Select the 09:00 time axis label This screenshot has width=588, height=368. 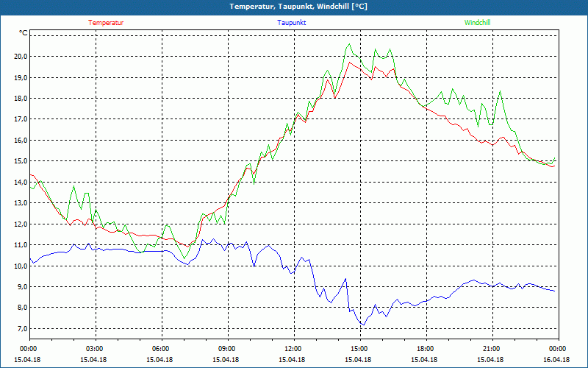pos(227,349)
